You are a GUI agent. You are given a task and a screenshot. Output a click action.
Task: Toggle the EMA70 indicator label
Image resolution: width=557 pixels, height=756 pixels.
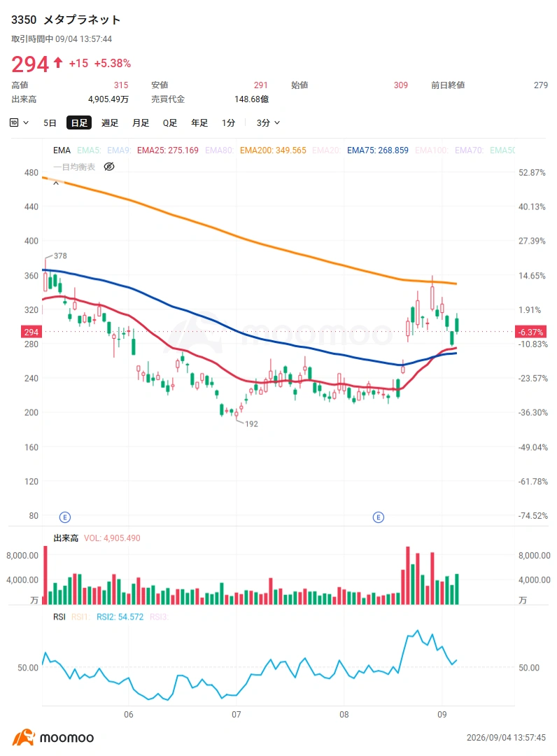[x=469, y=150]
